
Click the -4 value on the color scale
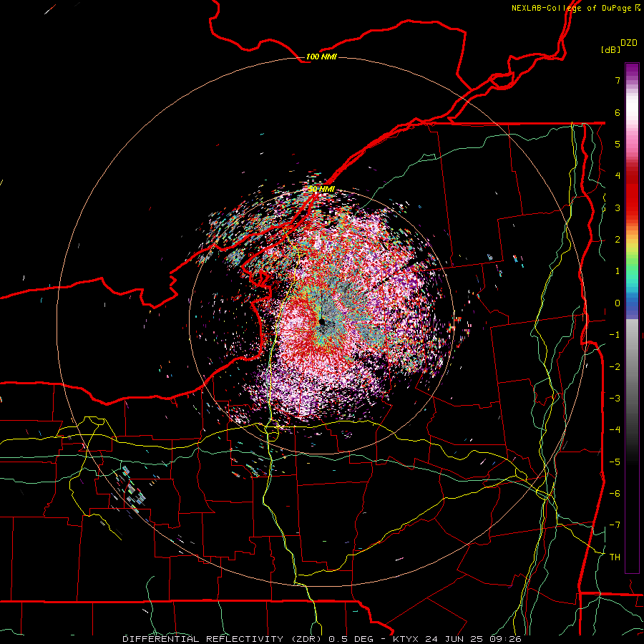tap(615, 430)
